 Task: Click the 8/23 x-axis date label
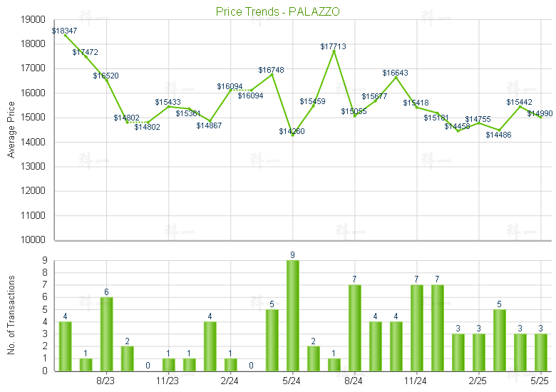106,382
